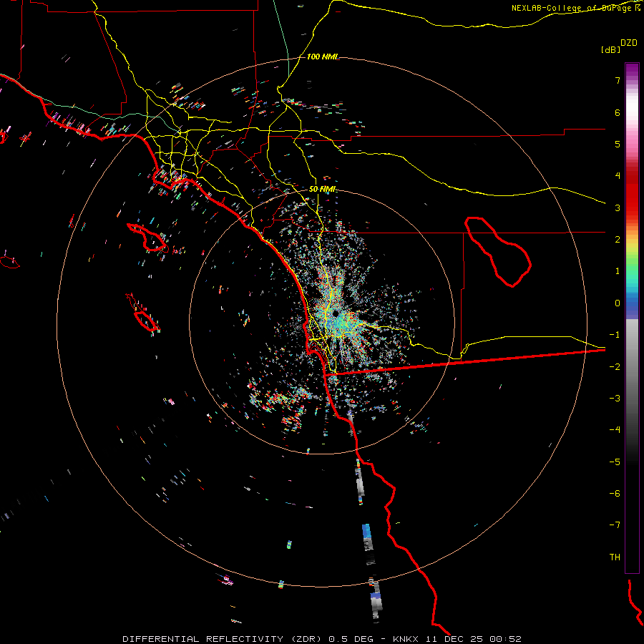Click the DIFFERENTIAL REFLECTIVITY (ZDR) title text
This screenshot has width=644, height=644.
pos(223,639)
